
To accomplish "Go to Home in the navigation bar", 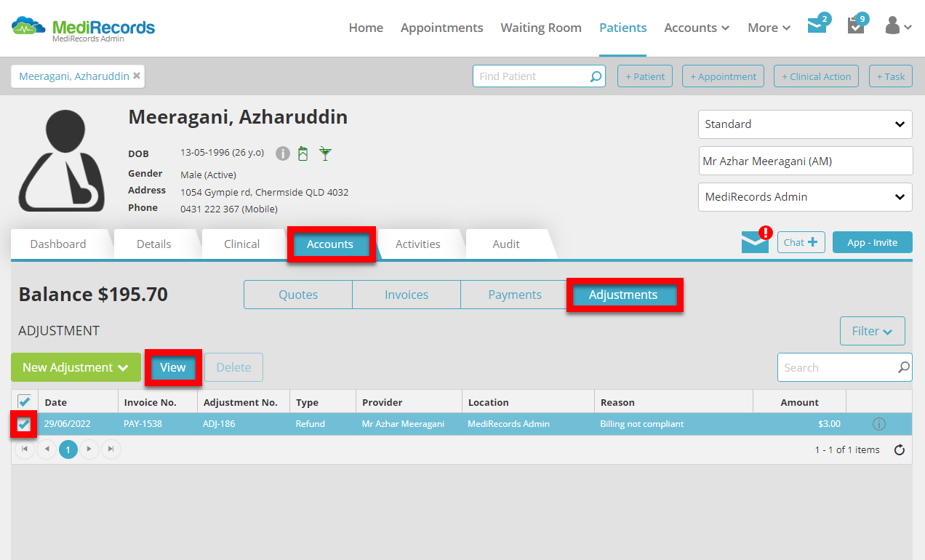I will coord(366,28).
